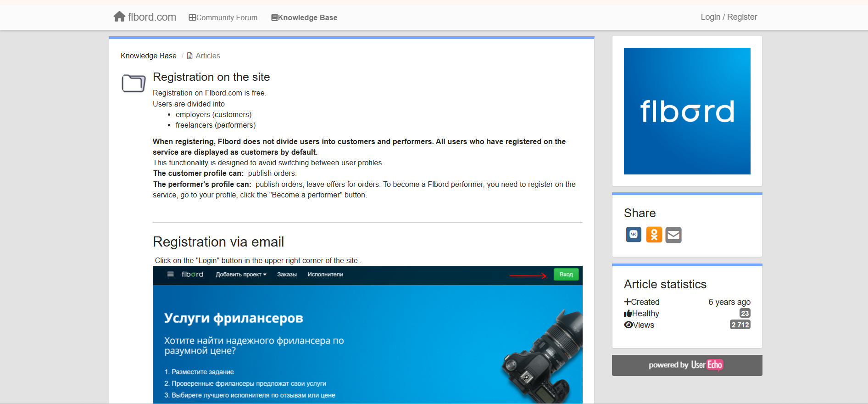Share the article via VK icon
This screenshot has width=868, height=404.
click(x=634, y=235)
